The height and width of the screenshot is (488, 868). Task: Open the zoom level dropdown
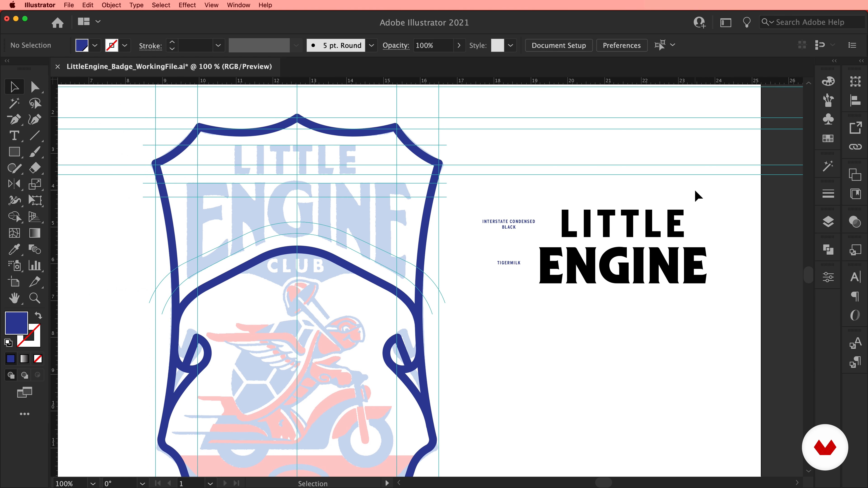point(93,483)
